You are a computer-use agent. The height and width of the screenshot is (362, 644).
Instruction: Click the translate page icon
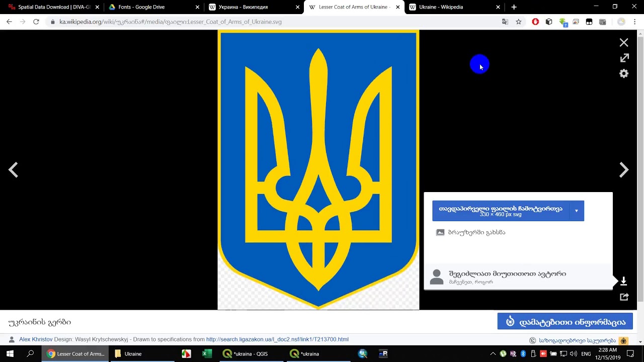click(x=505, y=22)
